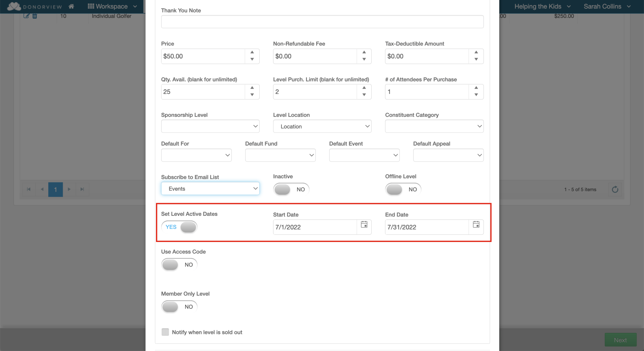Viewport: 644px width, 351px height.
Task: Expand the Sponsorship Level dropdown
Action: (210, 127)
